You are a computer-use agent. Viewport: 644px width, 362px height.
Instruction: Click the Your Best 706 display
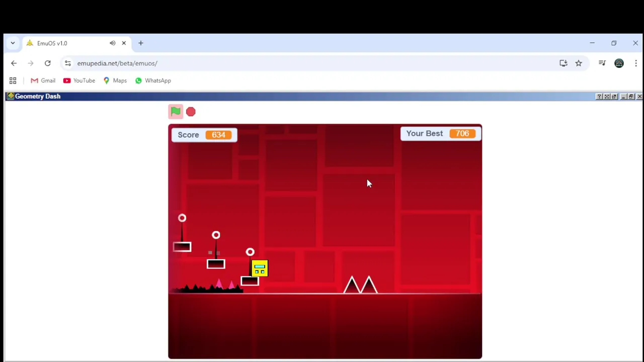(x=440, y=133)
